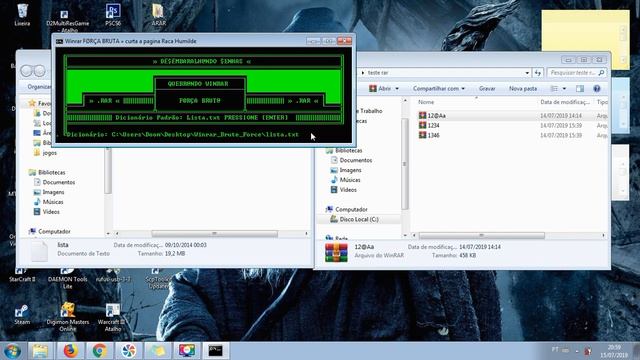The image size is (640, 360).
Task: Open the address bar history dropdown
Action: tap(527, 73)
